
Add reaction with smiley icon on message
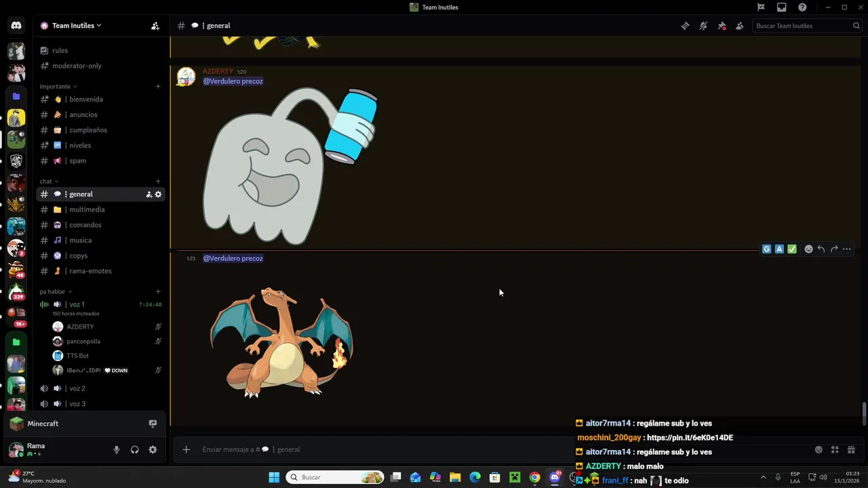(808, 249)
